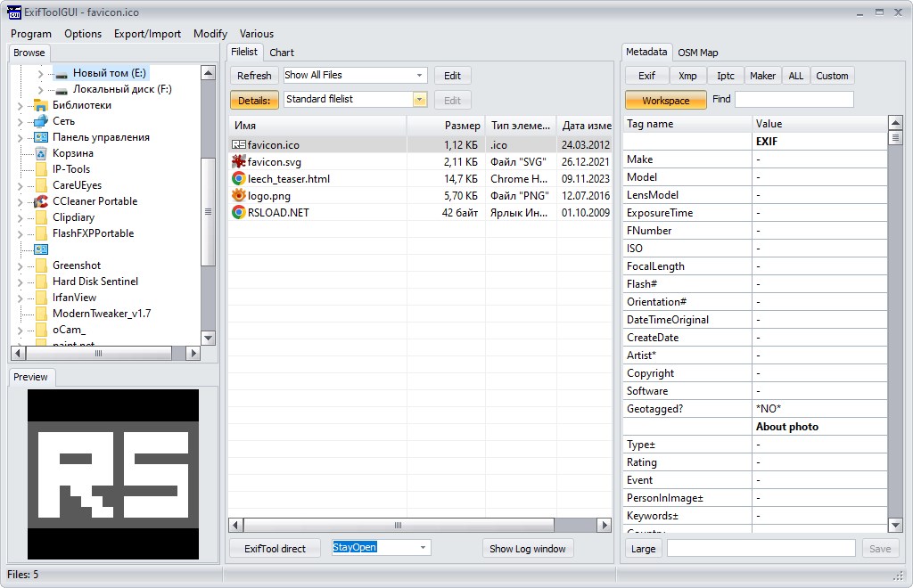This screenshot has height=588, width=913.
Task: Click the Библиотеки libraries icon
Action: click(41, 105)
